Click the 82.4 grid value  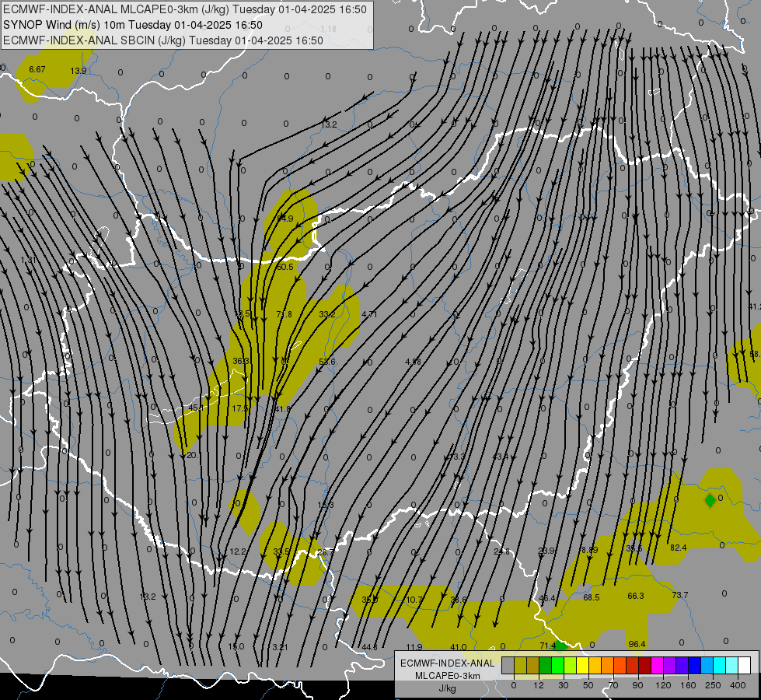[678, 548]
